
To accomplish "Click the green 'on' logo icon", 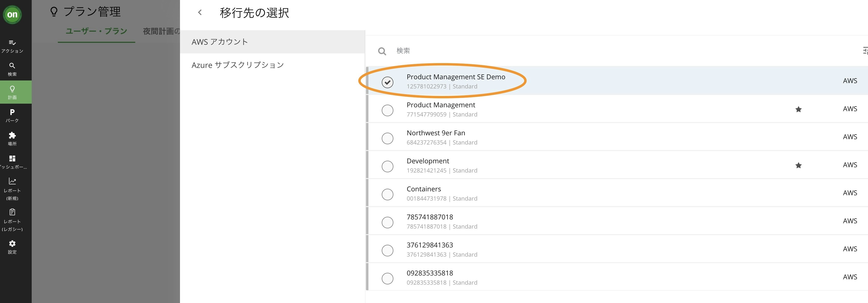I will point(13,14).
